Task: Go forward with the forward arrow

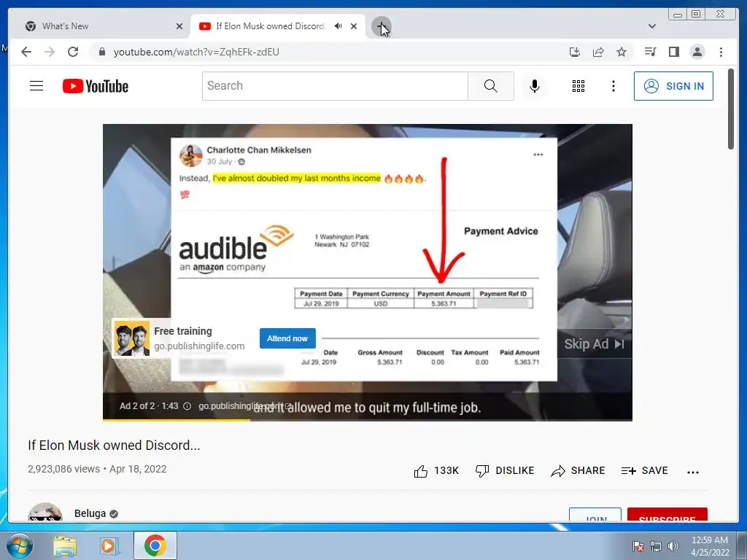Action: point(50,52)
